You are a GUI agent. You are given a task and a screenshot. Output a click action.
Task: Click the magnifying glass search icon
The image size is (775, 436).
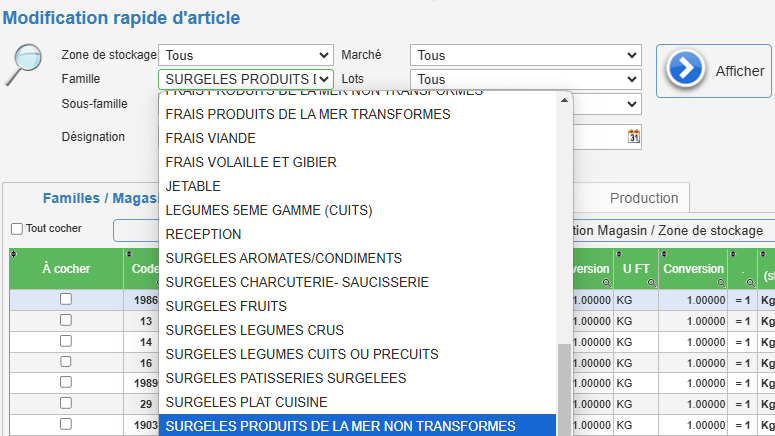click(24, 65)
